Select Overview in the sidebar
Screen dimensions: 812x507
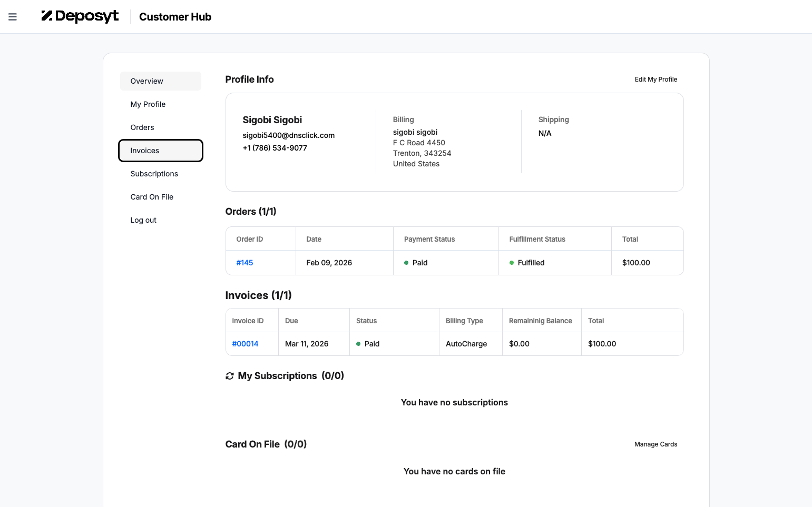tap(161, 81)
